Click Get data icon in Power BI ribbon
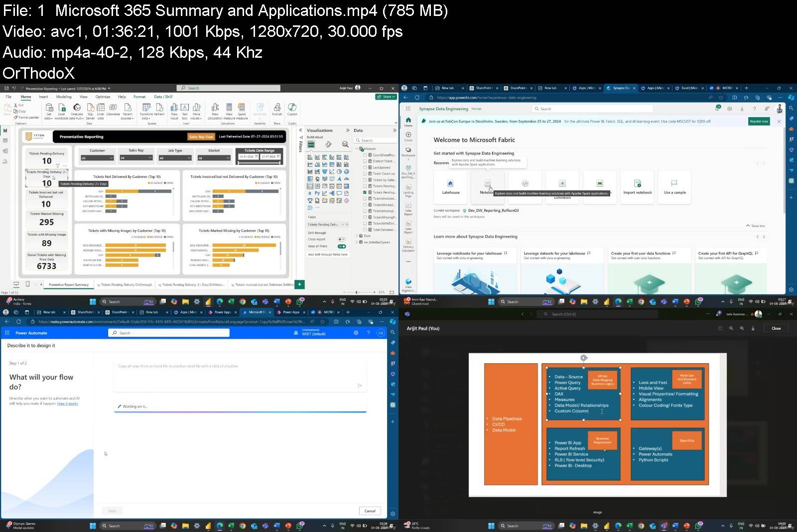 tap(49, 108)
